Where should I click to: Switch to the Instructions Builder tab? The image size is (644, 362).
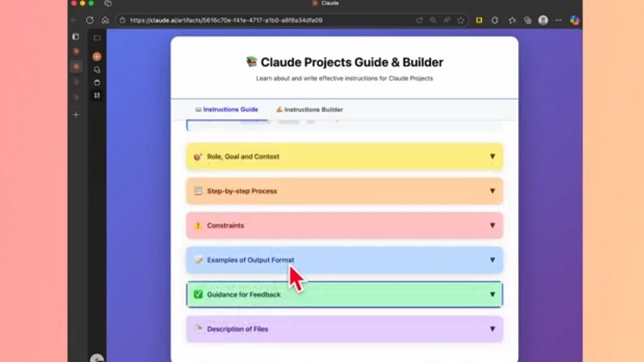coord(309,109)
